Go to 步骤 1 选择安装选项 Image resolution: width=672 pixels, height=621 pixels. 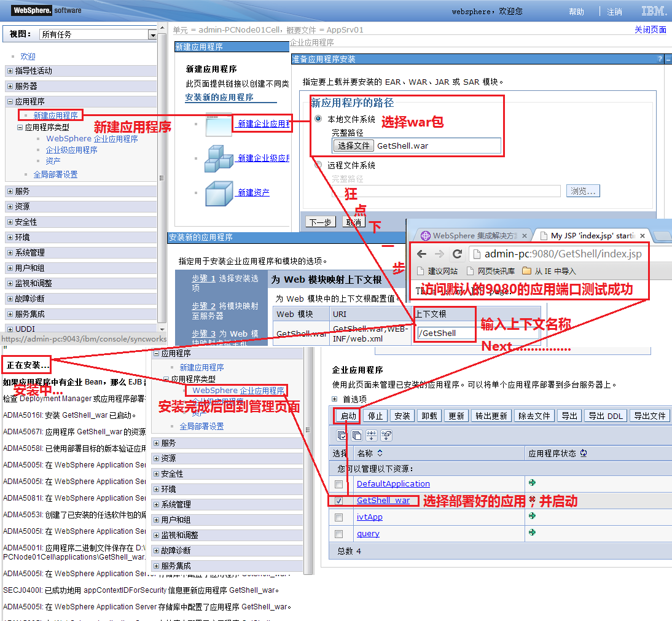pyautogui.click(x=225, y=283)
